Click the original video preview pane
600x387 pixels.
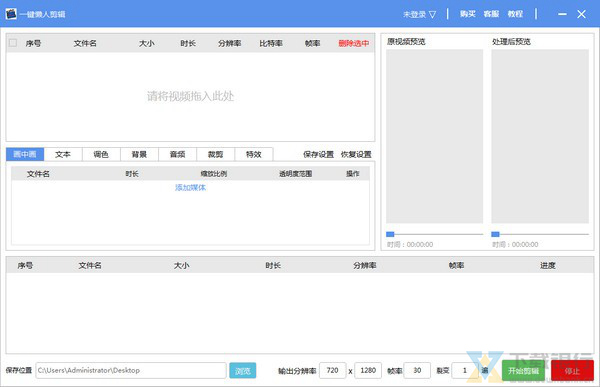click(434, 136)
